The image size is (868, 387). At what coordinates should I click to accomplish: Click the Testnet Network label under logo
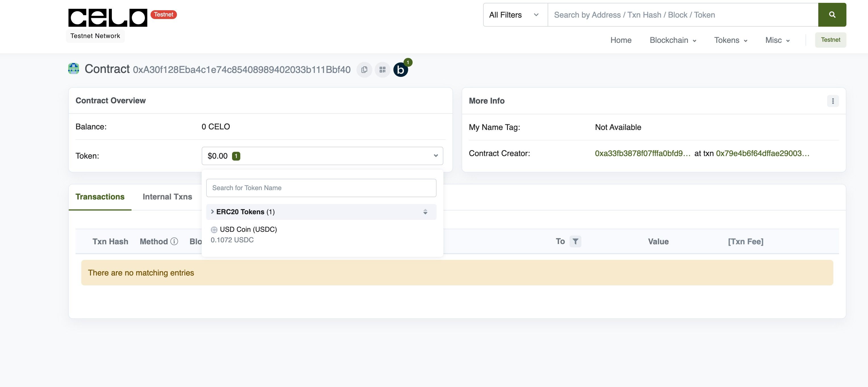[95, 36]
